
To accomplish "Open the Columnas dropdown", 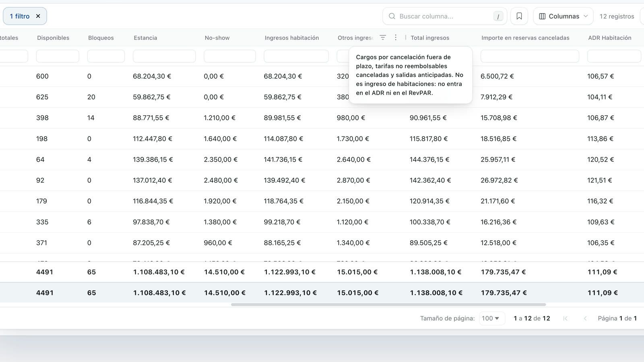I will coord(563,16).
